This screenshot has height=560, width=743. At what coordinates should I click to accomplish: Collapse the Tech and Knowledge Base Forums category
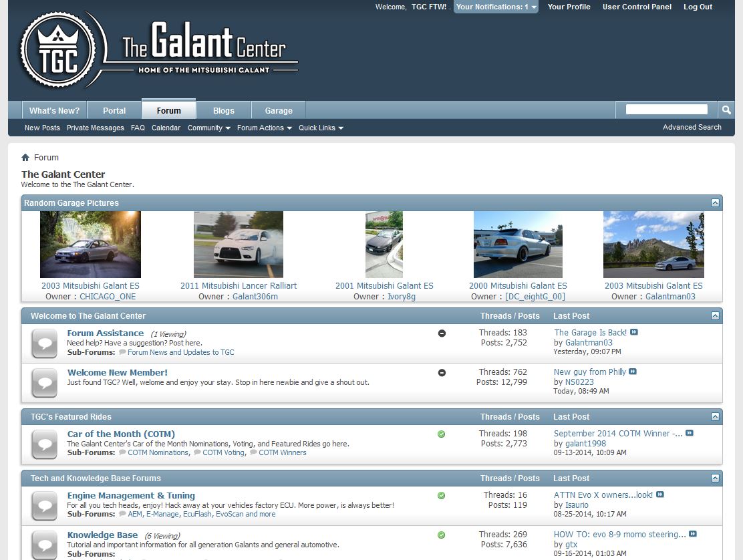pos(716,478)
